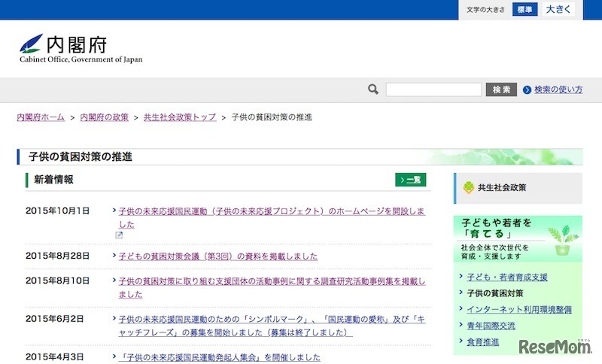Go to 共生社会政策トップ breadcrumb
The width and height of the screenshot is (602, 364).
pos(180,117)
